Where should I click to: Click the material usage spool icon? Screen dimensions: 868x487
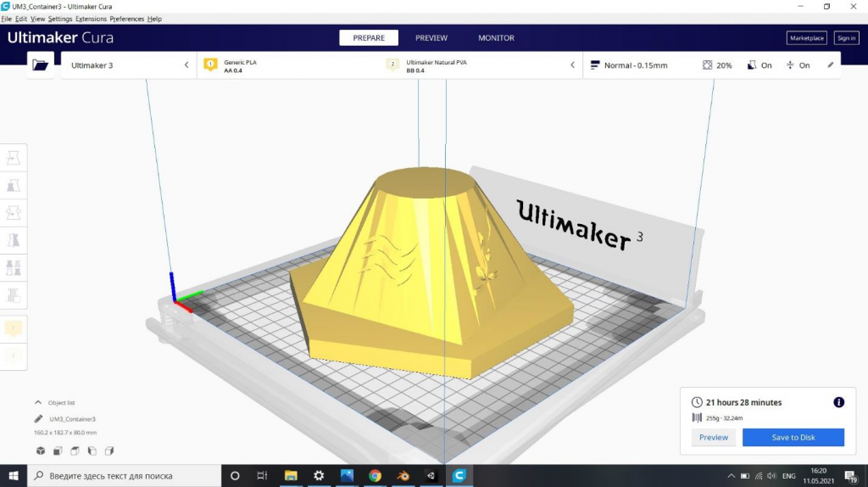click(x=697, y=417)
